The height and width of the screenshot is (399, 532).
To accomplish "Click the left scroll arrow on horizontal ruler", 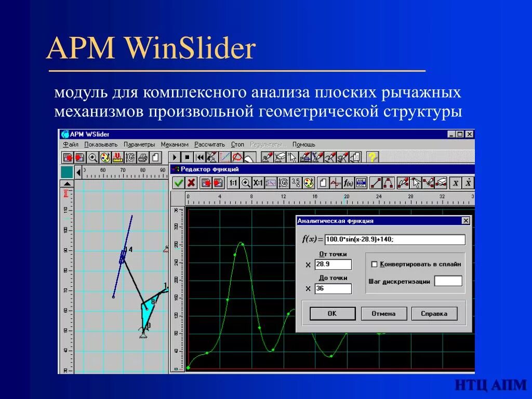I will [x=79, y=172].
